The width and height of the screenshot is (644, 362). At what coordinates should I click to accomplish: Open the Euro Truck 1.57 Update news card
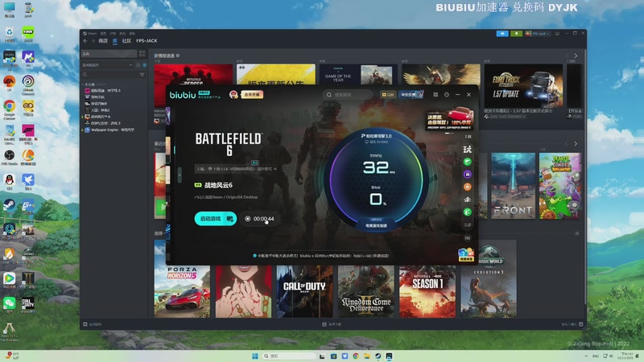tap(523, 86)
